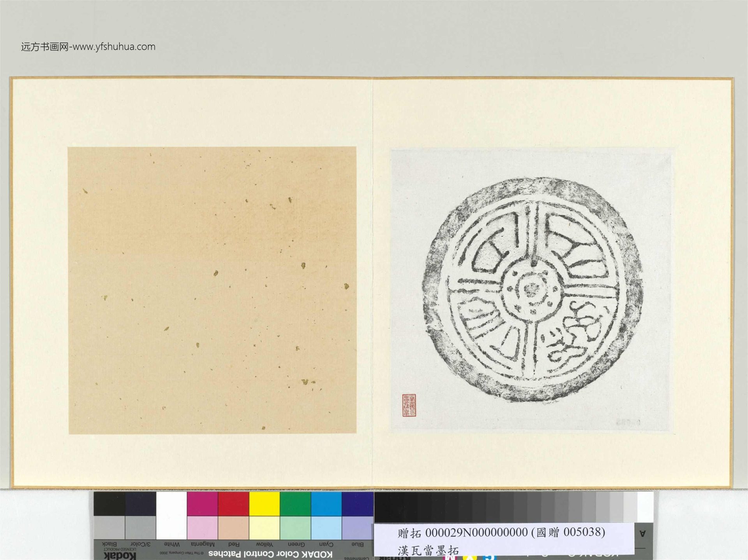Pick the black color patch

pyautogui.click(x=109, y=503)
